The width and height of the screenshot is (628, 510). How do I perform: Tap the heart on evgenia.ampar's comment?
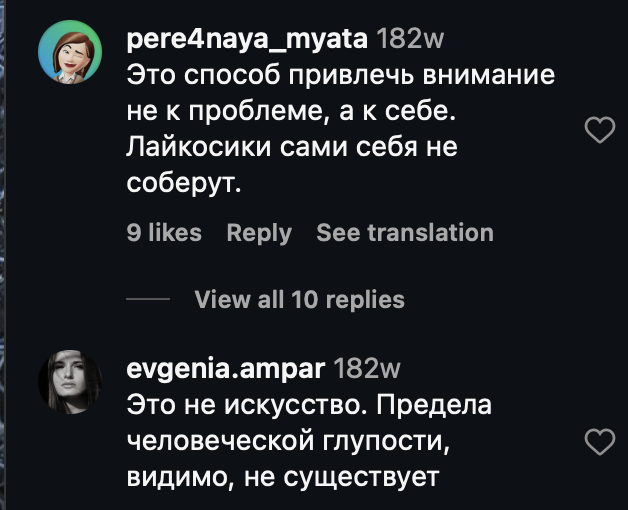598,441
